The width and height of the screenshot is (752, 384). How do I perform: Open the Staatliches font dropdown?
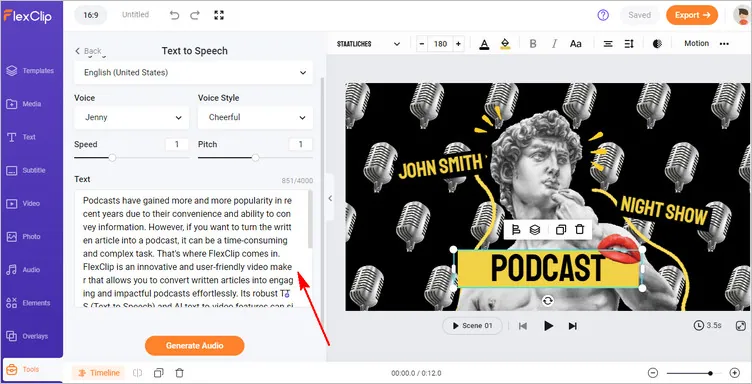pyautogui.click(x=368, y=44)
